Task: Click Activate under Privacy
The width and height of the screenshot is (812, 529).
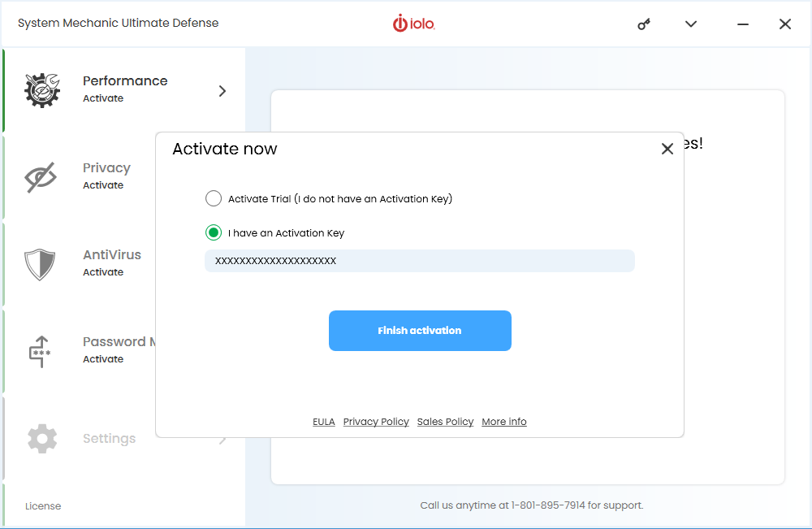Action: 103,185
